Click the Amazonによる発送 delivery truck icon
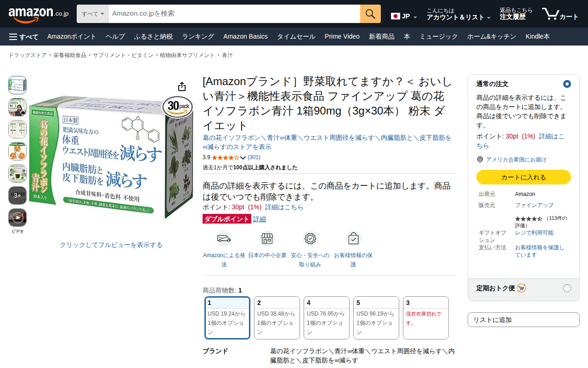The height and width of the screenshot is (368, 588). tap(224, 239)
